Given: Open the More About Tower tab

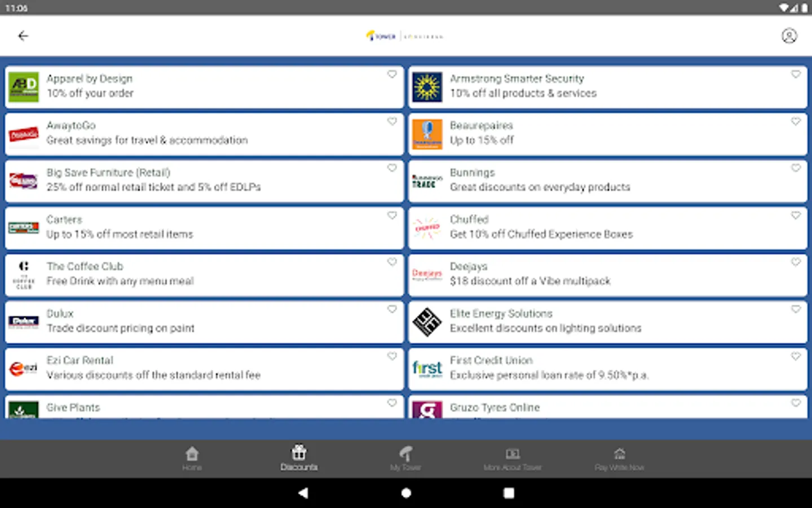Looking at the screenshot, I should (512, 458).
